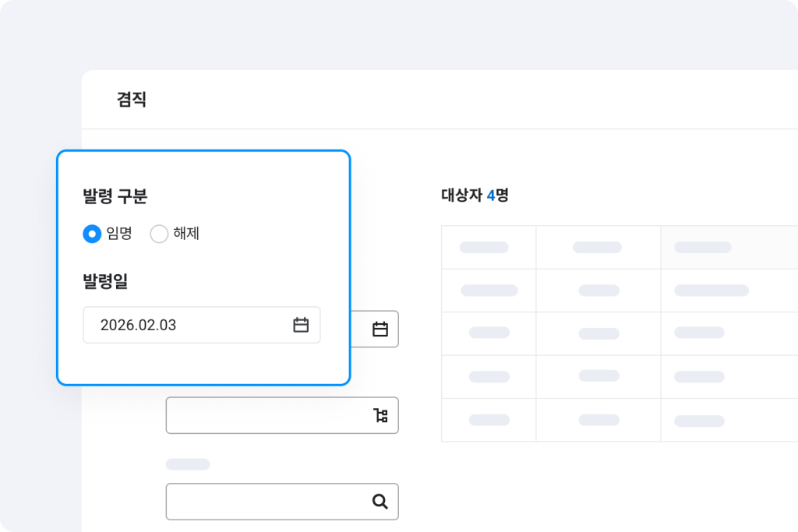The image size is (798, 532).
Task: Click the 2026.02.03 date input field
Action: tap(187, 325)
